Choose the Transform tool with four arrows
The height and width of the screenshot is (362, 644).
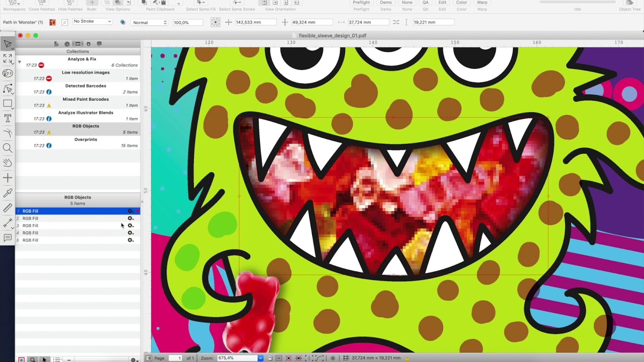8,59
